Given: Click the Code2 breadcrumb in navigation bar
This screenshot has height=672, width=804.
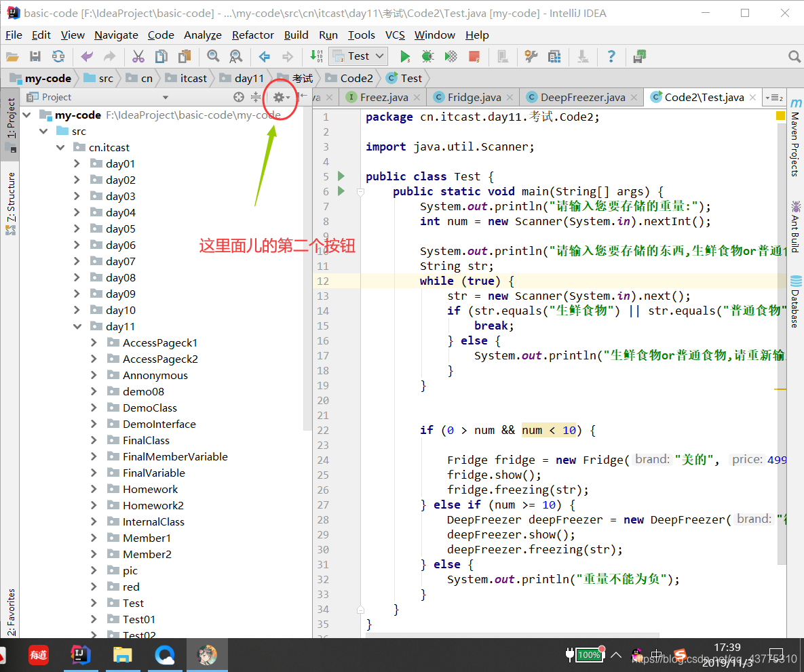Looking at the screenshot, I should (349, 78).
